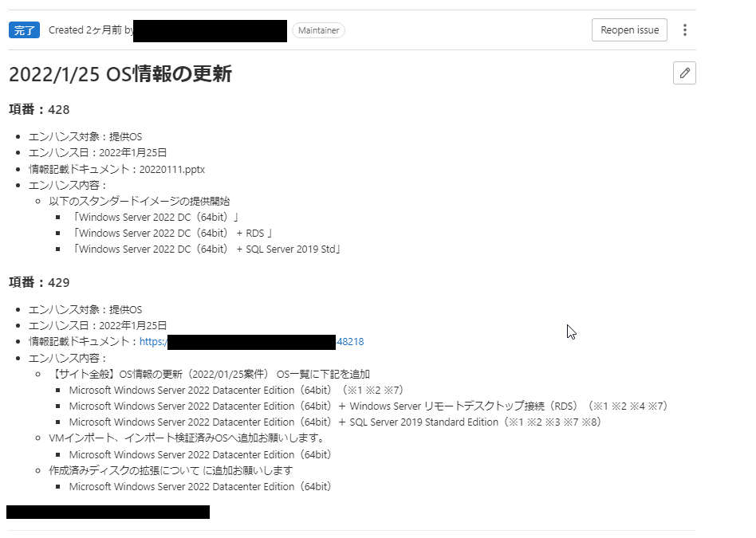Open the document link ending in 48218

click(251, 342)
